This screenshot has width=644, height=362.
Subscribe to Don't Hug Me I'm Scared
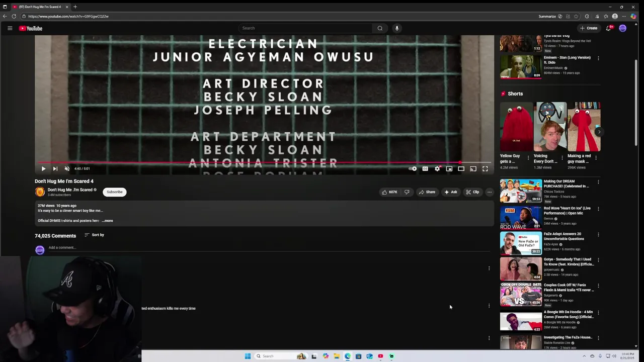pos(114,192)
